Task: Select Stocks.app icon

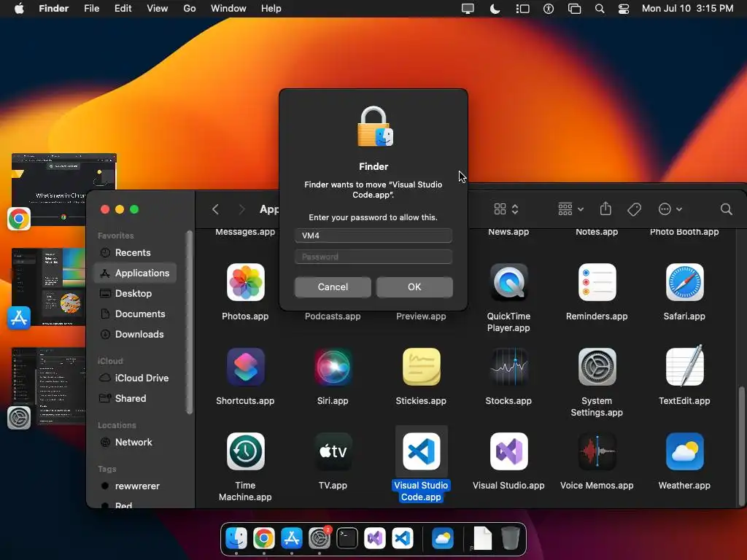Action: click(508, 367)
